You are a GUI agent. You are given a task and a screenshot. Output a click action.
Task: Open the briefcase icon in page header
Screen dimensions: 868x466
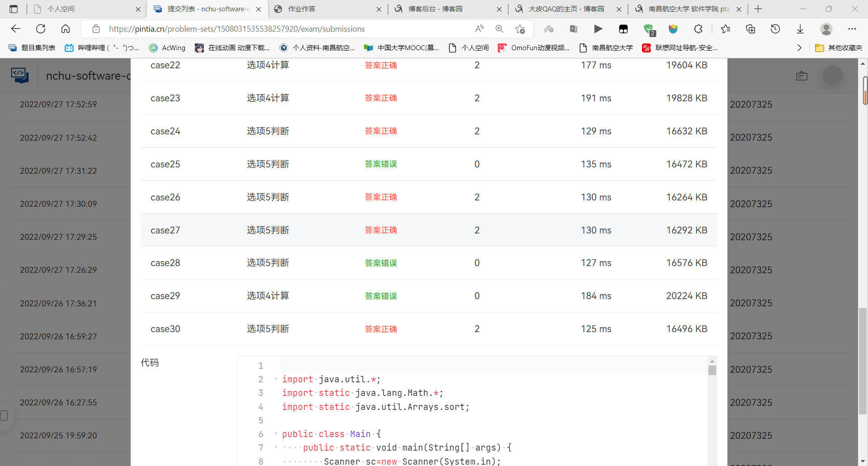coord(802,76)
